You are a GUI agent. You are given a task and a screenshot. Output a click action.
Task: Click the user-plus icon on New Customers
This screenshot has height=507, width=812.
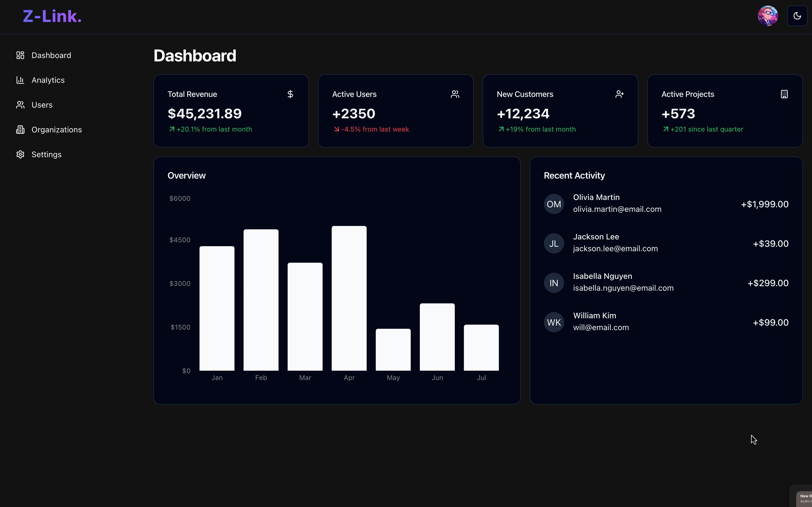(619, 94)
